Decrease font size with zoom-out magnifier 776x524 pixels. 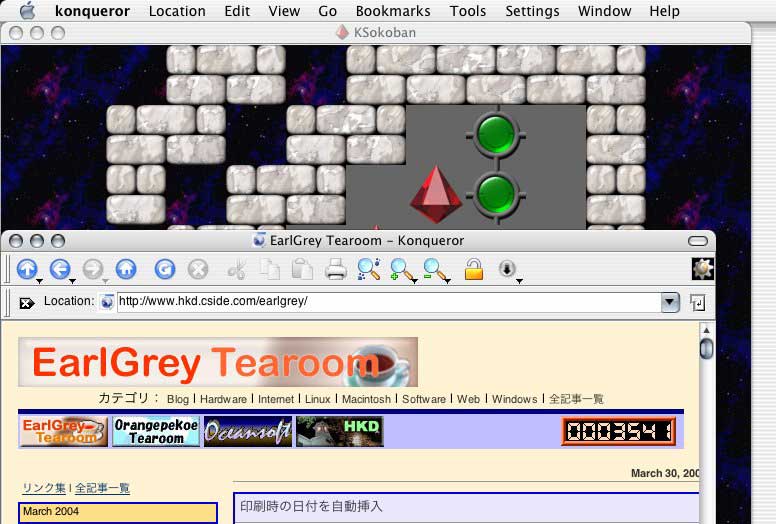(x=435, y=270)
